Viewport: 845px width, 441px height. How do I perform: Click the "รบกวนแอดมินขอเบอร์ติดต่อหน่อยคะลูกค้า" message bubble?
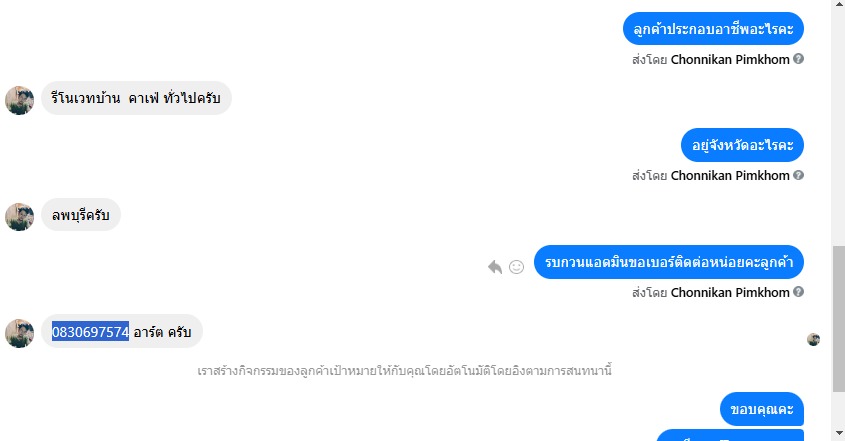click(669, 262)
